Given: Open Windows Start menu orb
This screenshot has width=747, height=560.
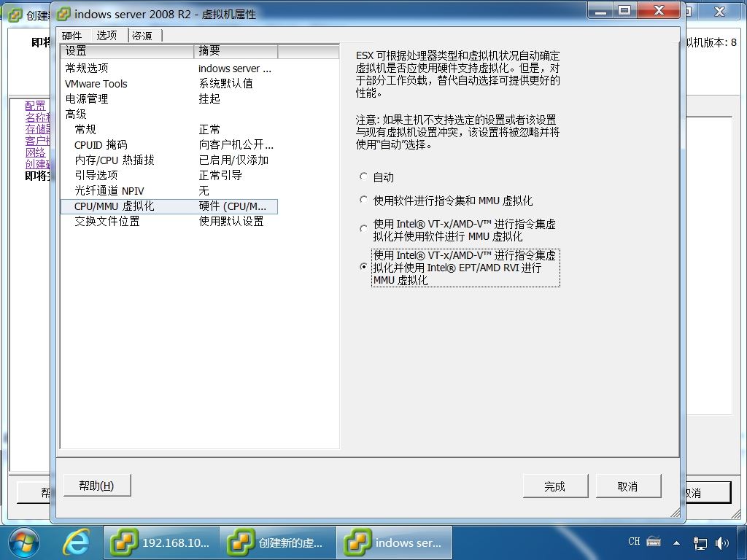Looking at the screenshot, I should [23, 542].
